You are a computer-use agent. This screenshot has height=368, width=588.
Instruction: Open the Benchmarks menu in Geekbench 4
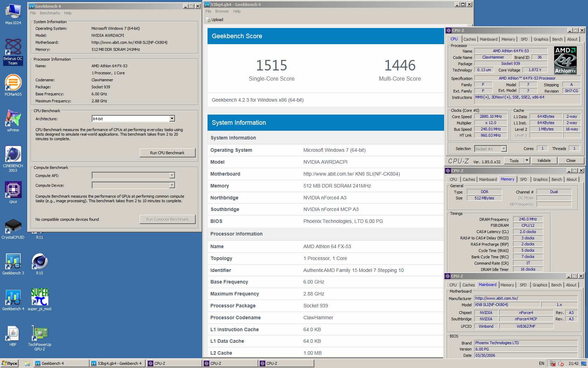click(50, 13)
